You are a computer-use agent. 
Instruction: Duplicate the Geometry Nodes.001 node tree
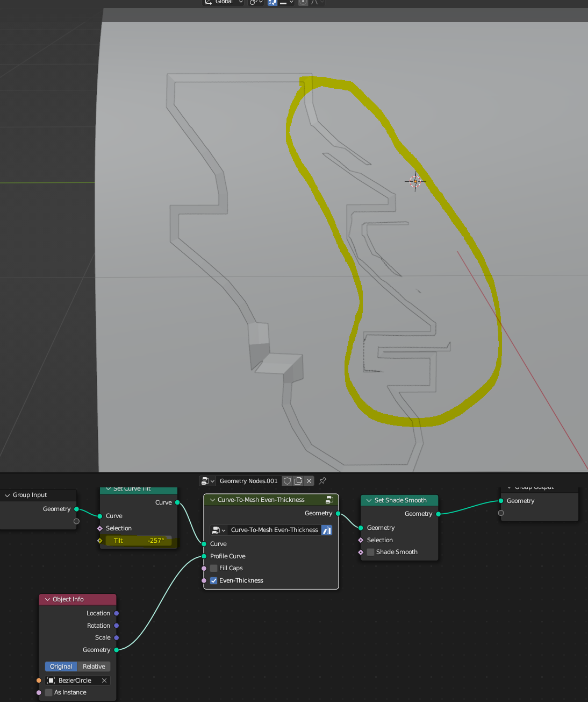(x=298, y=481)
